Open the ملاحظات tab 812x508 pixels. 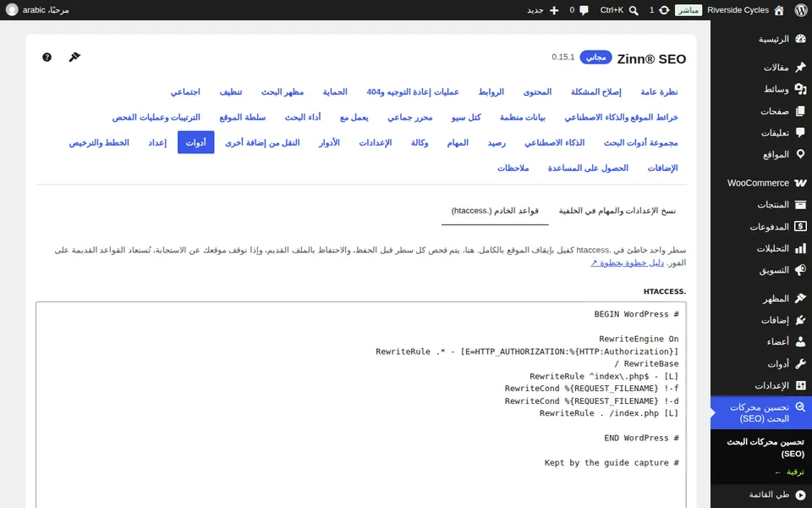513,168
